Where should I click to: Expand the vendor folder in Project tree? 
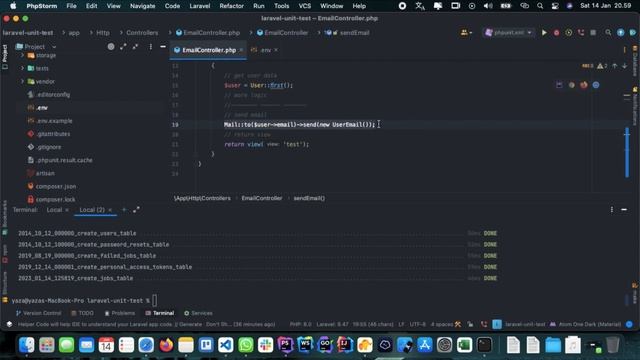[22, 81]
